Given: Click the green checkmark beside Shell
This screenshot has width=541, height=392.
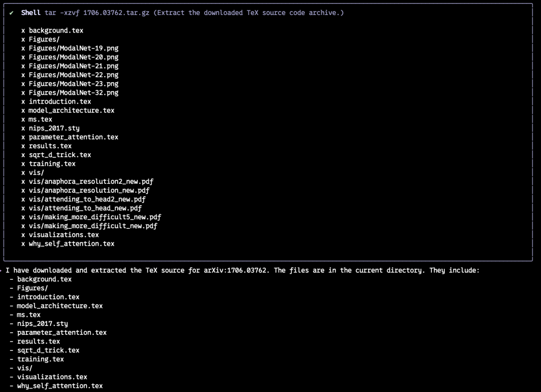Looking at the screenshot, I should pyautogui.click(x=12, y=13).
